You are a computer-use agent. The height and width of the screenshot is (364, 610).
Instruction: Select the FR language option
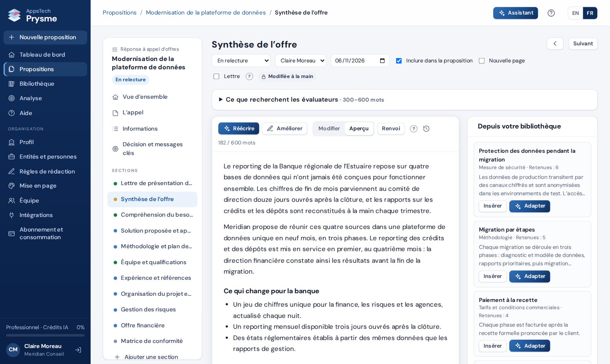(590, 13)
